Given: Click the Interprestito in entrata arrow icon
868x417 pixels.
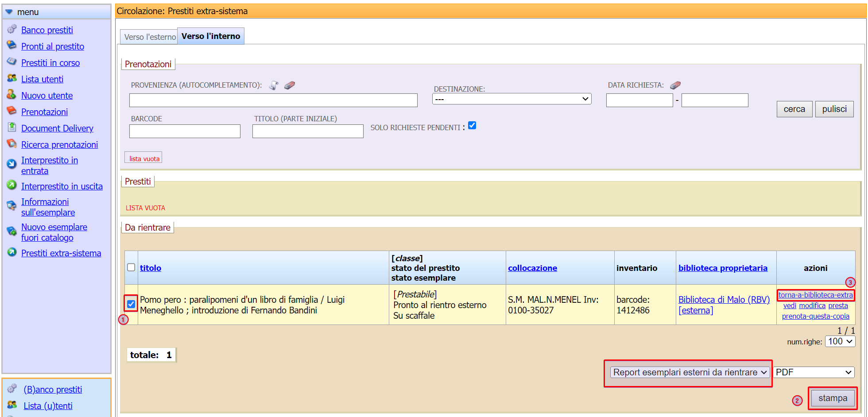Looking at the screenshot, I should point(12,164).
